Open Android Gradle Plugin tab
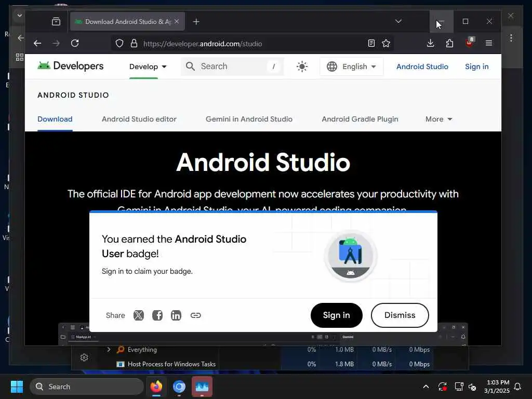Screen dimensions: 532x399 pos(360,119)
